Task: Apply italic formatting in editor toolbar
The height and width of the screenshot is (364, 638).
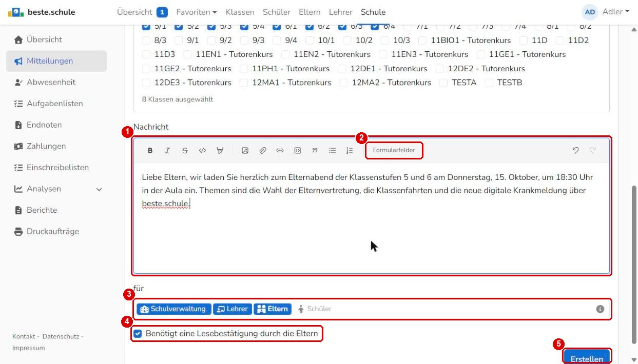Action: pos(167,151)
